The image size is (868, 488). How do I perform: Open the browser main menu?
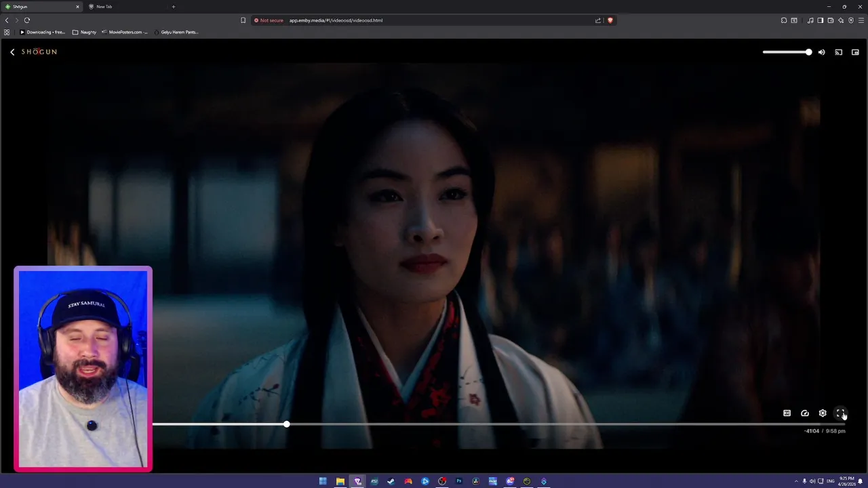click(861, 20)
